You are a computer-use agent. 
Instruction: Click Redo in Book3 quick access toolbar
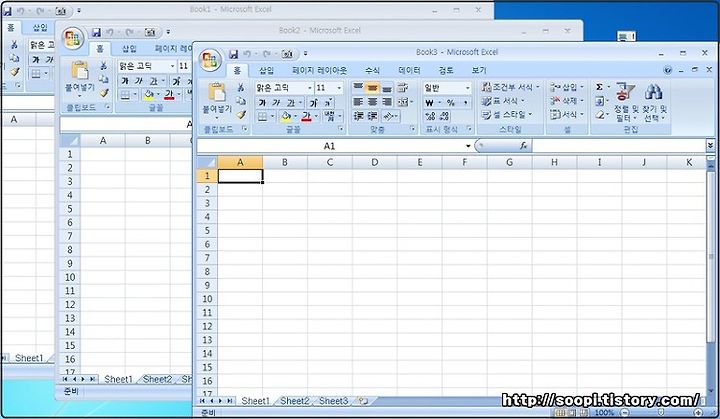[x=267, y=54]
